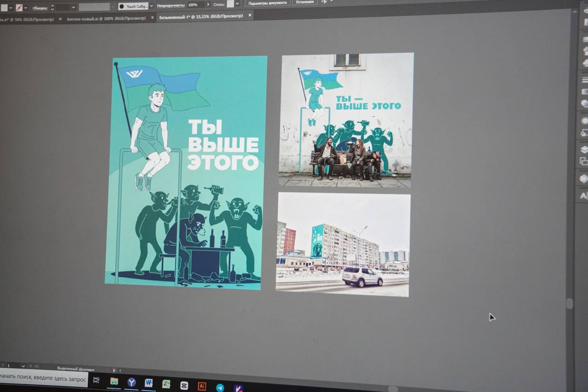The width and height of the screenshot is (588, 392).
Task: Launch Yandex Browser from the taskbar
Action: [x=131, y=382]
